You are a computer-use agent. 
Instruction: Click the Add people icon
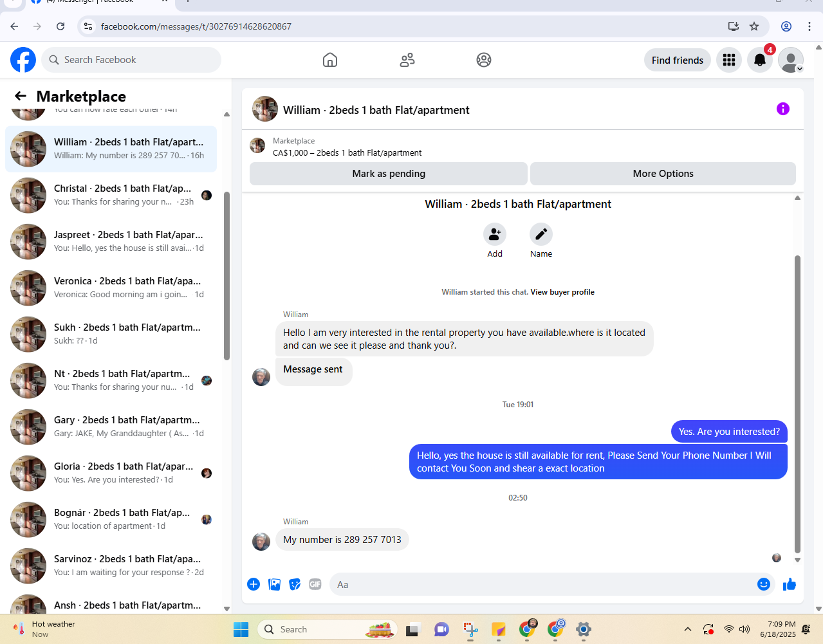click(x=495, y=234)
